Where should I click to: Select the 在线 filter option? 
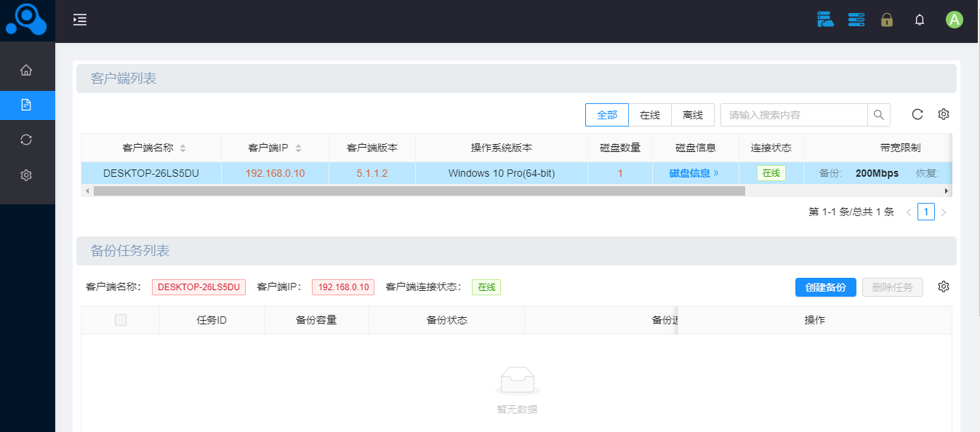649,115
